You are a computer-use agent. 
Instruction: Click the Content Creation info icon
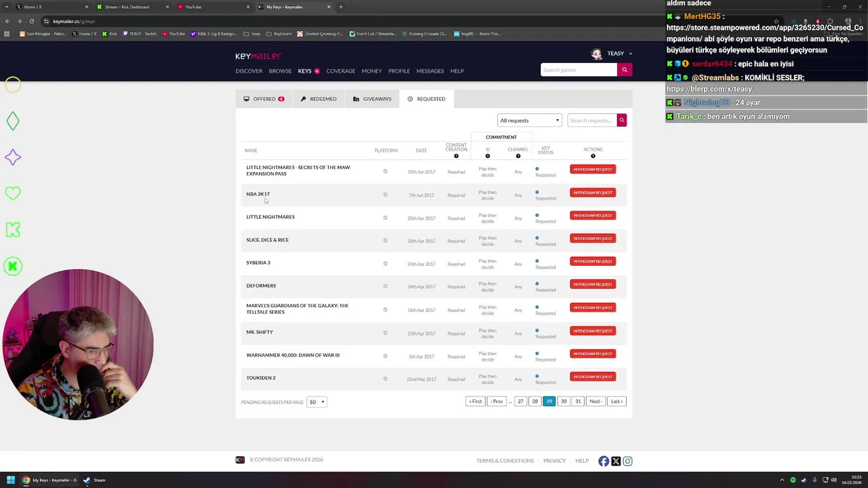pyautogui.click(x=456, y=156)
